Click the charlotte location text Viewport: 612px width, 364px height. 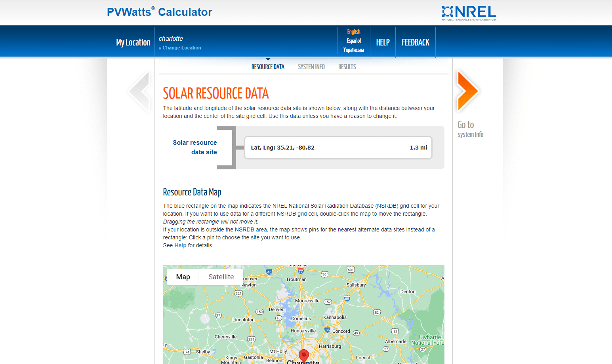(x=171, y=38)
